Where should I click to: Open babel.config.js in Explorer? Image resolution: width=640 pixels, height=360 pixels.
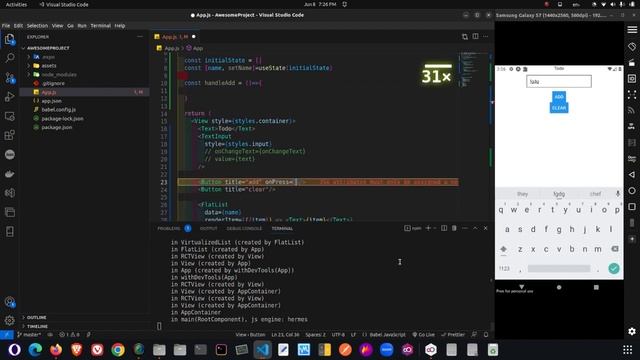tap(58, 110)
